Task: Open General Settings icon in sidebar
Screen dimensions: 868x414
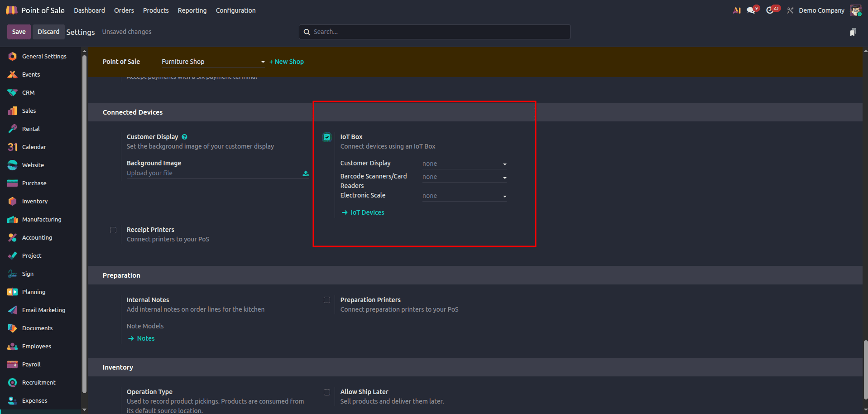Action: click(13, 56)
